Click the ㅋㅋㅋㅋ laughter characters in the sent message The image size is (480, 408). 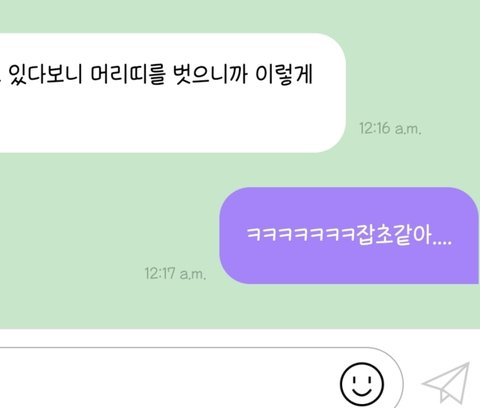[301, 234]
